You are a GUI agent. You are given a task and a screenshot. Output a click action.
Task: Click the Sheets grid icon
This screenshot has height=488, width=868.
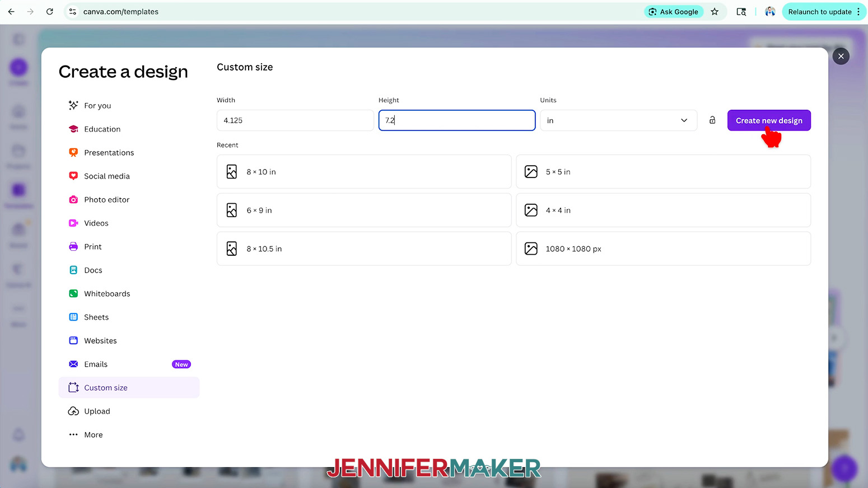tap(73, 317)
